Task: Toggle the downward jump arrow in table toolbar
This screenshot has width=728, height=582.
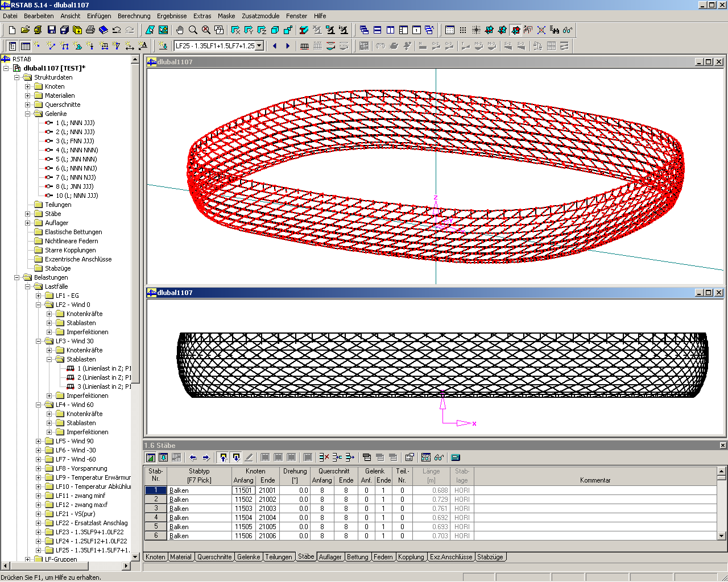Action: pos(235,457)
